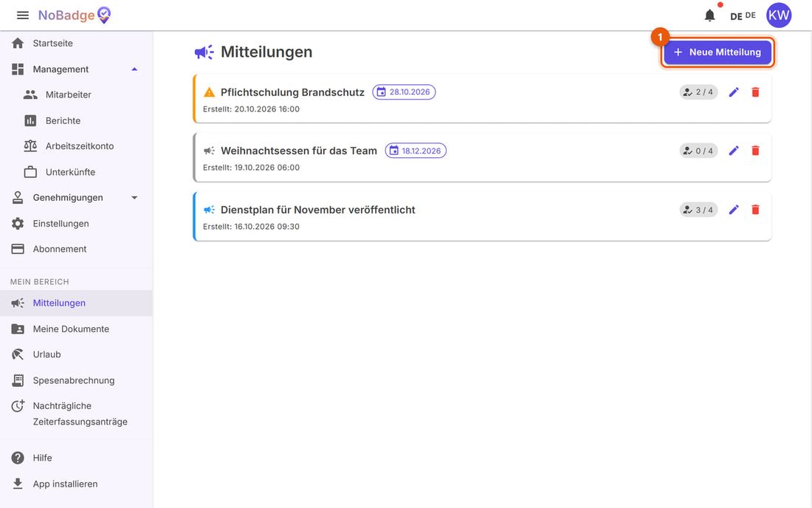This screenshot has height=508, width=812.
Task: Edit Pflichtschulung Brandschutz with pencil icon
Action: point(733,92)
